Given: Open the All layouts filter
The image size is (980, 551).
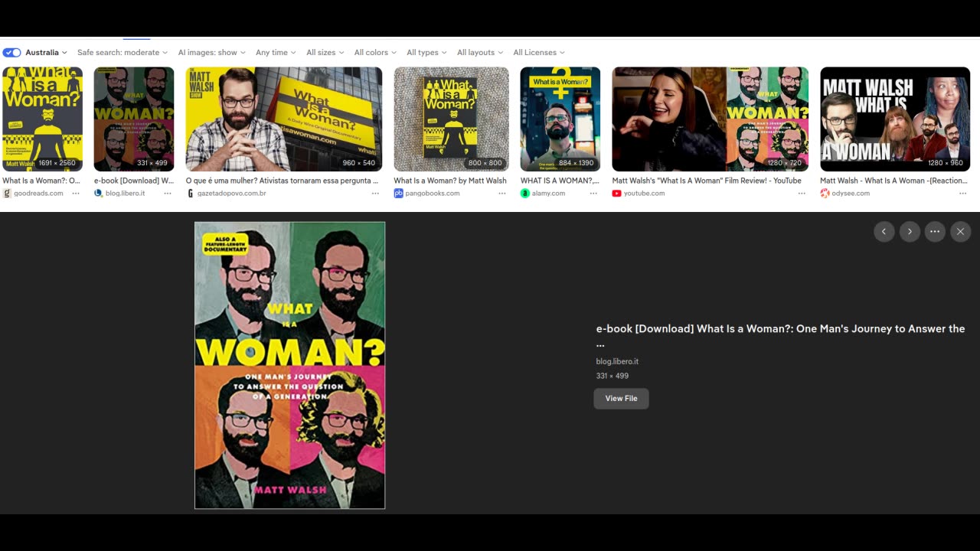Looking at the screenshot, I should pyautogui.click(x=480, y=53).
